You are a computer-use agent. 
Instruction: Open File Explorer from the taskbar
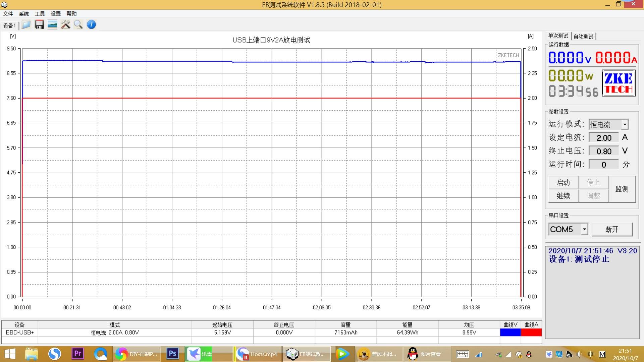[32, 354]
